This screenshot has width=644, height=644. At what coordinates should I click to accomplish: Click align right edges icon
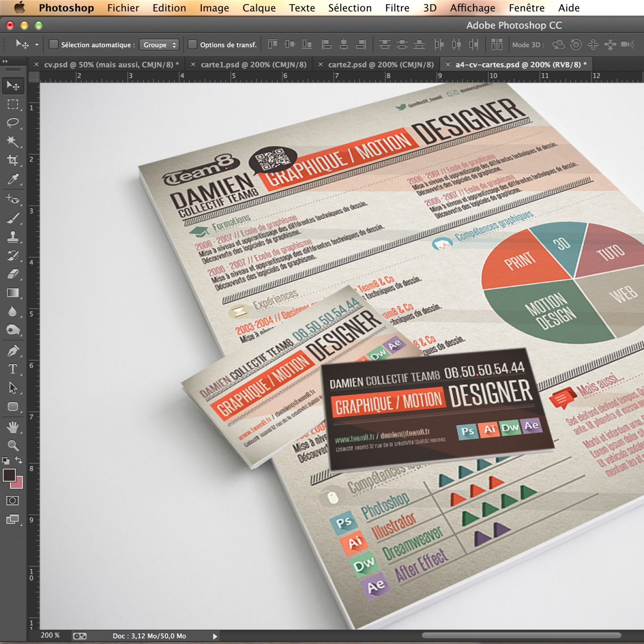(x=361, y=44)
